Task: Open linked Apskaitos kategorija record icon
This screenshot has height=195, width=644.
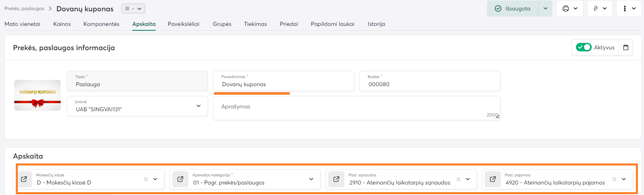Action: (180, 179)
